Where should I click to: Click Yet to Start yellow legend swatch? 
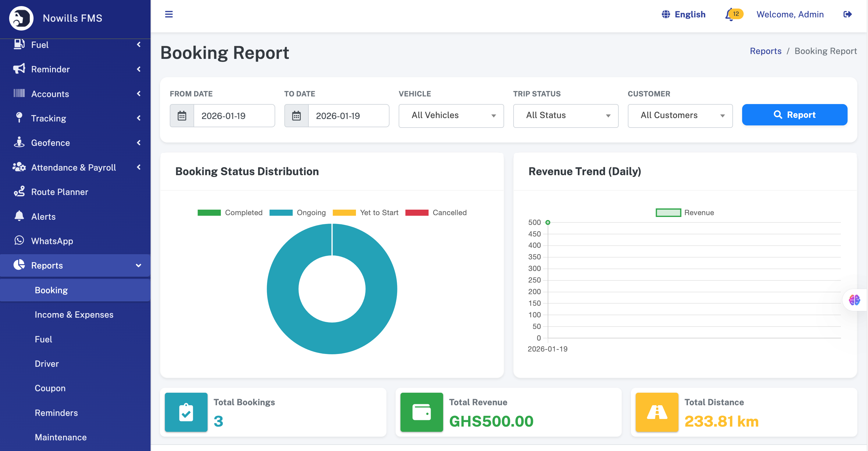(x=344, y=212)
